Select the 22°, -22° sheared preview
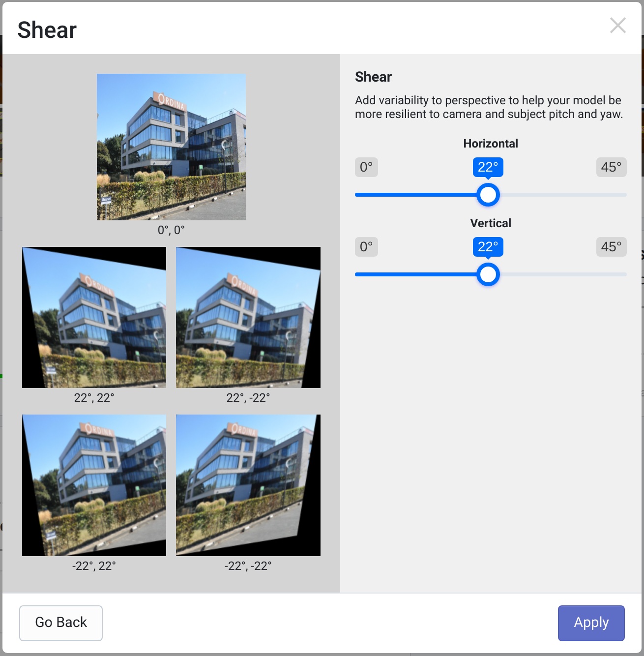 pyautogui.click(x=248, y=317)
